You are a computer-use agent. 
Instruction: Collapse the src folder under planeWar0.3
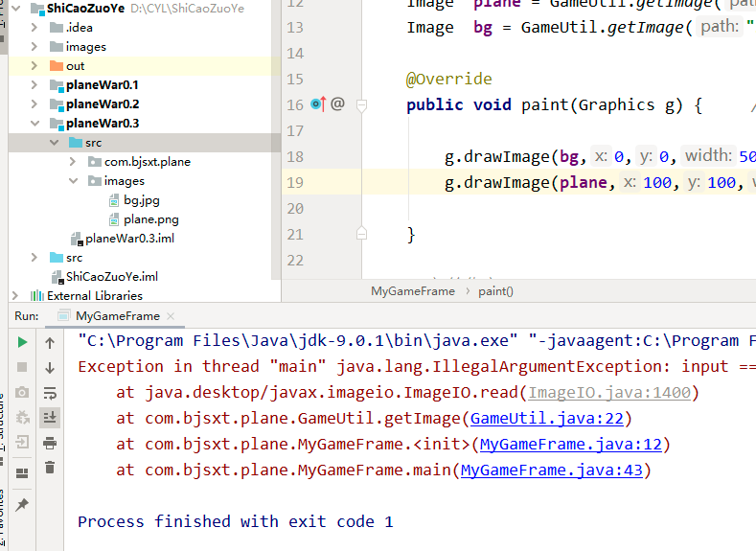[54, 143]
